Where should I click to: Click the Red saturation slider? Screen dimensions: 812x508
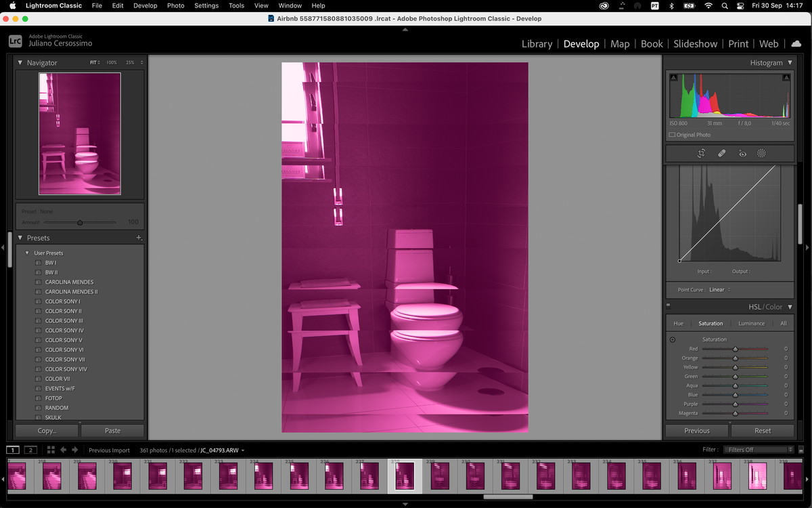(735, 349)
